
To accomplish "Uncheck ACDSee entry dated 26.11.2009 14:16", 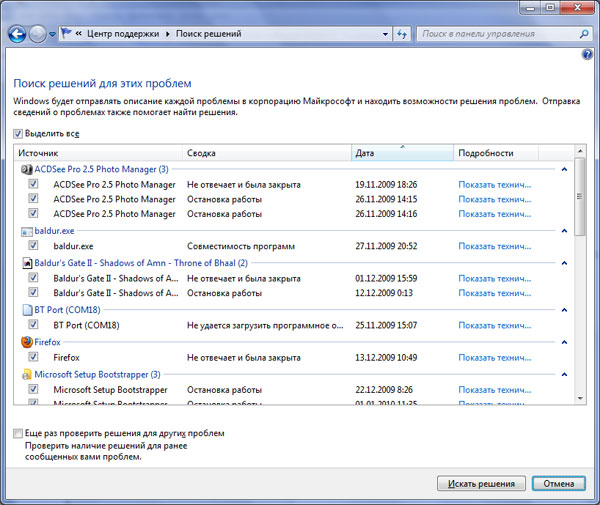I will coord(33,213).
